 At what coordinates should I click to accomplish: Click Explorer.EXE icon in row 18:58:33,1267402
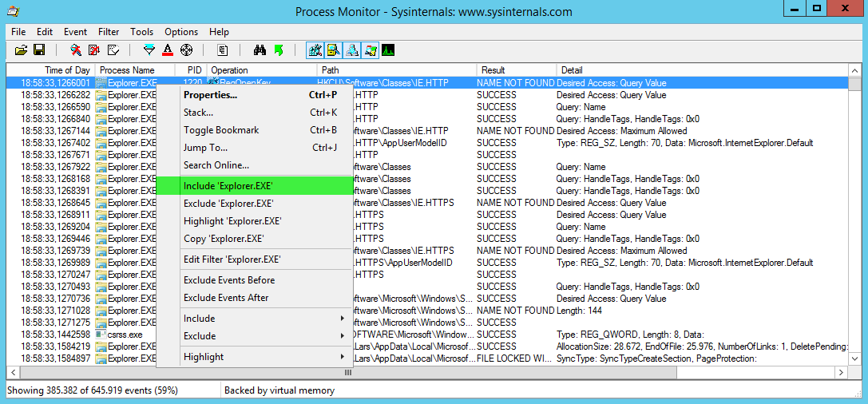[x=101, y=143]
